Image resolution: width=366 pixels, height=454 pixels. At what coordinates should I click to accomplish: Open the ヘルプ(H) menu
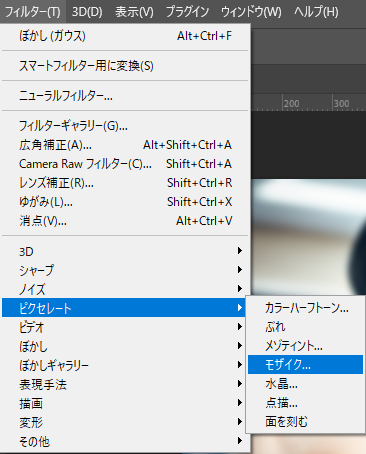[x=316, y=12]
